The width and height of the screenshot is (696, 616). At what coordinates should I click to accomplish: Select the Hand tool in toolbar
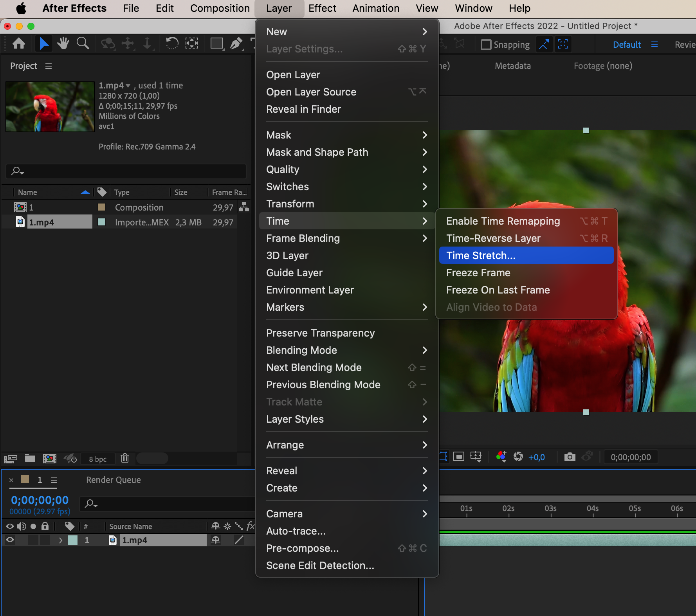tap(63, 43)
